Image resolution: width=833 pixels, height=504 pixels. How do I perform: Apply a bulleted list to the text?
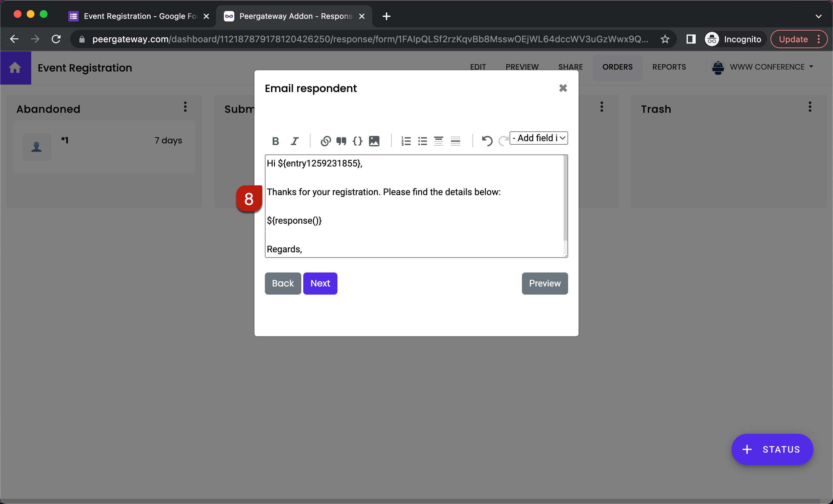pyautogui.click(x=422, y=141)
